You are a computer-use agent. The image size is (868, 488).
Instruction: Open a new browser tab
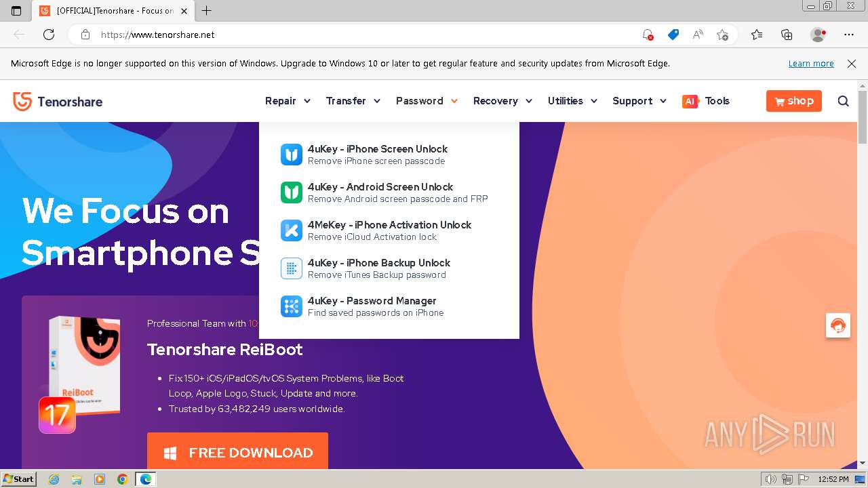207,11
